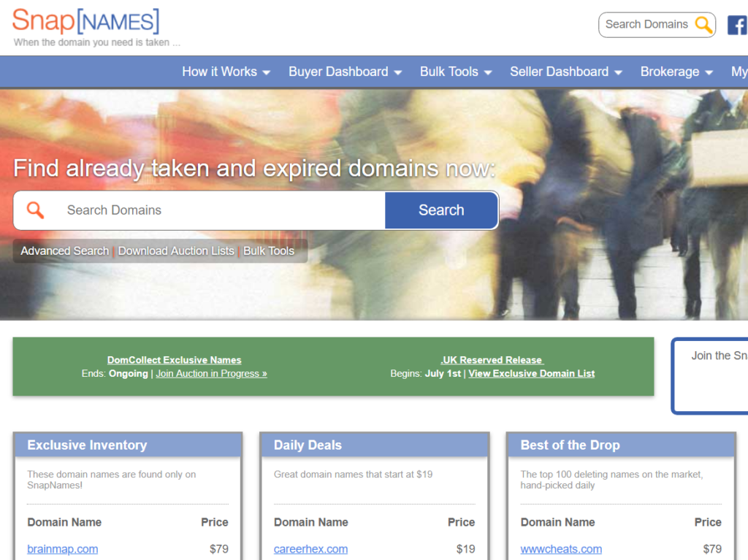Open Bulk Tools link under search box

pyautogui.click(x=269, y=251)
